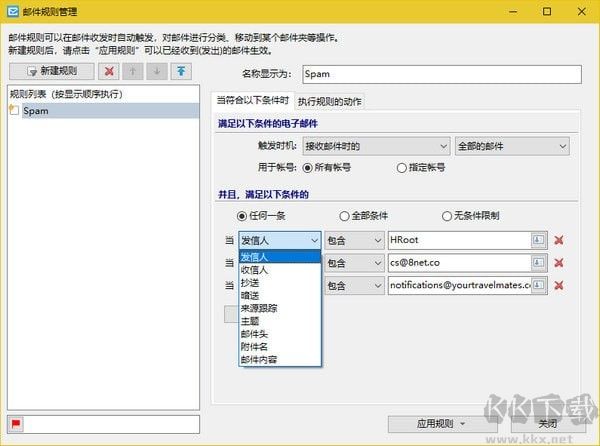Minimize the 邮件规则管理 window
The image size is (600, 446).
click(513, 11)
